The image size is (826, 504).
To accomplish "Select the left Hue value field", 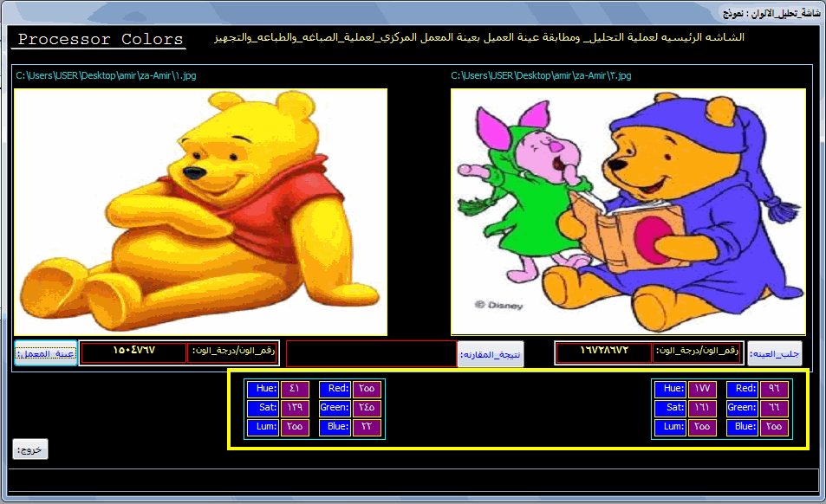I will [x=295, y=389].
